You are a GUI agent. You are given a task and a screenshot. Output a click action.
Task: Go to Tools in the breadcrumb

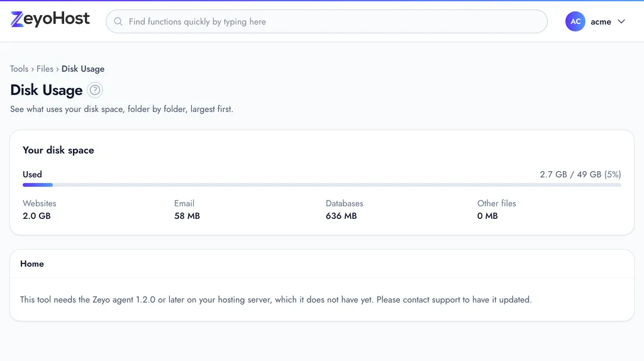[x=19, y=69]
